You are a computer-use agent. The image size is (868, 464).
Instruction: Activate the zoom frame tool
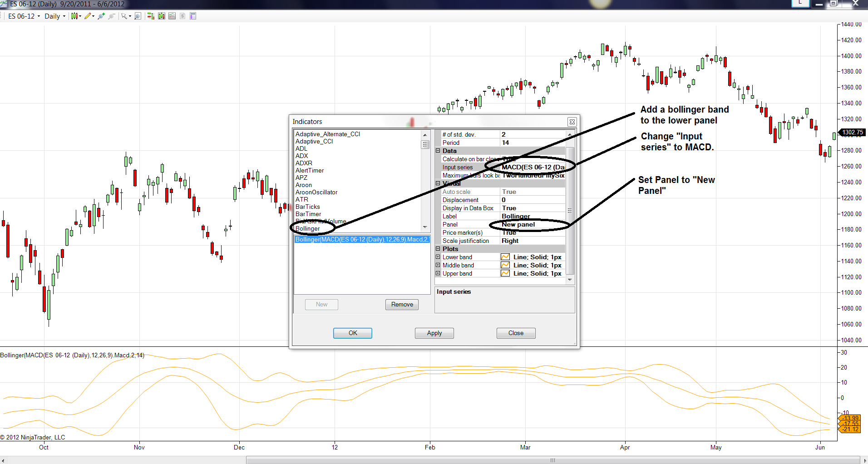click(138, 16)
